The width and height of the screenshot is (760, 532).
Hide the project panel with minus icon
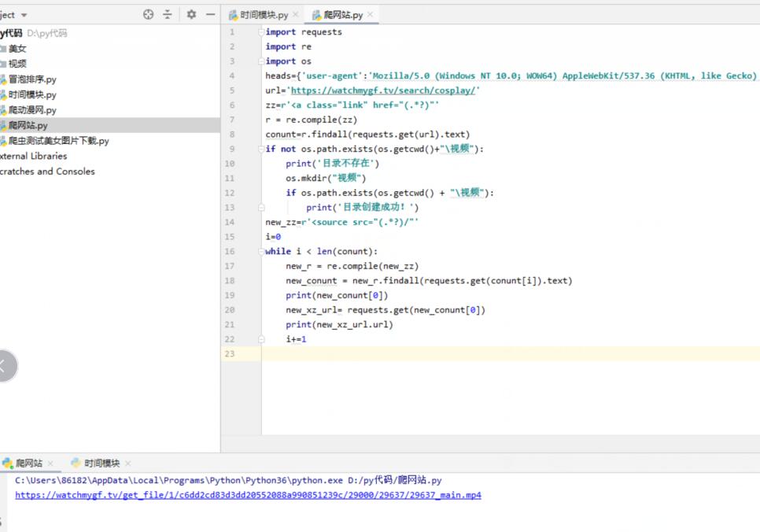210,15
